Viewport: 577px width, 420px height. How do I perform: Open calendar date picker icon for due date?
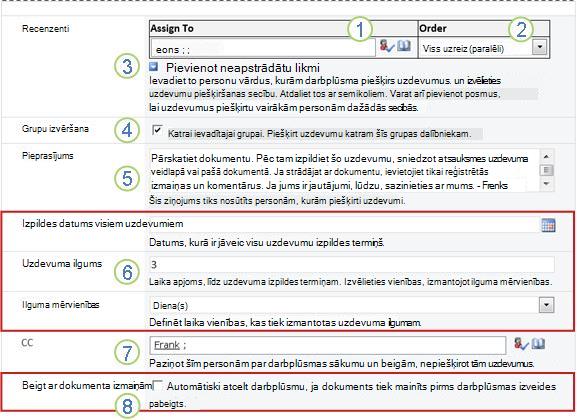click(x=548, y=225)
